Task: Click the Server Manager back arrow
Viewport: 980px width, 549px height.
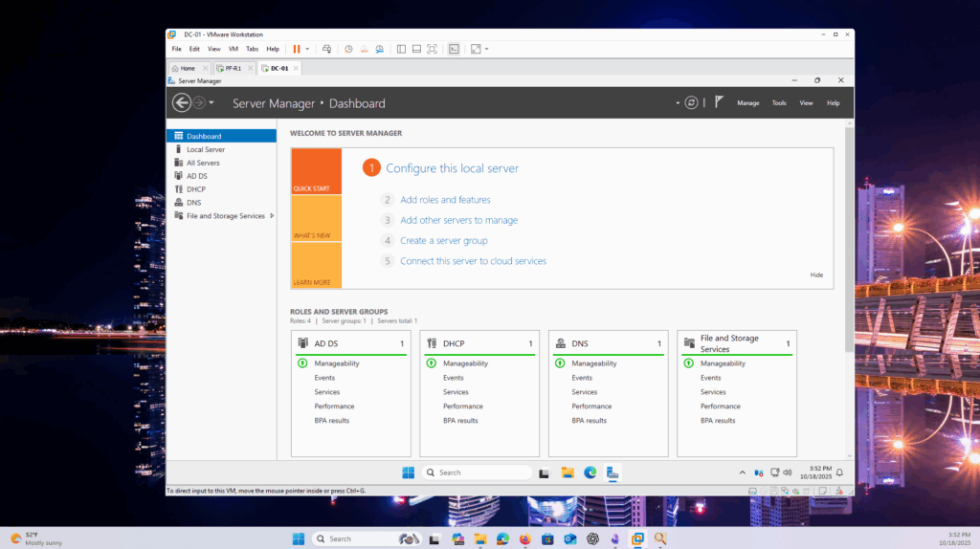Action: coord(181,103)
